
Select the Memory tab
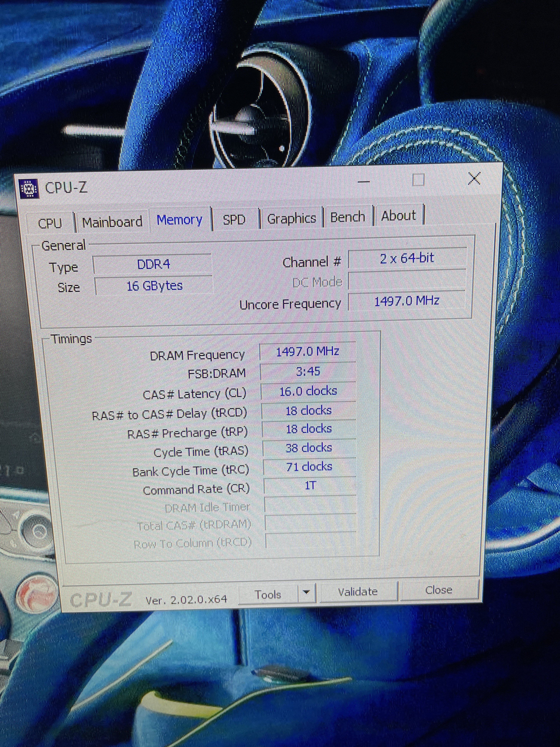179,220
